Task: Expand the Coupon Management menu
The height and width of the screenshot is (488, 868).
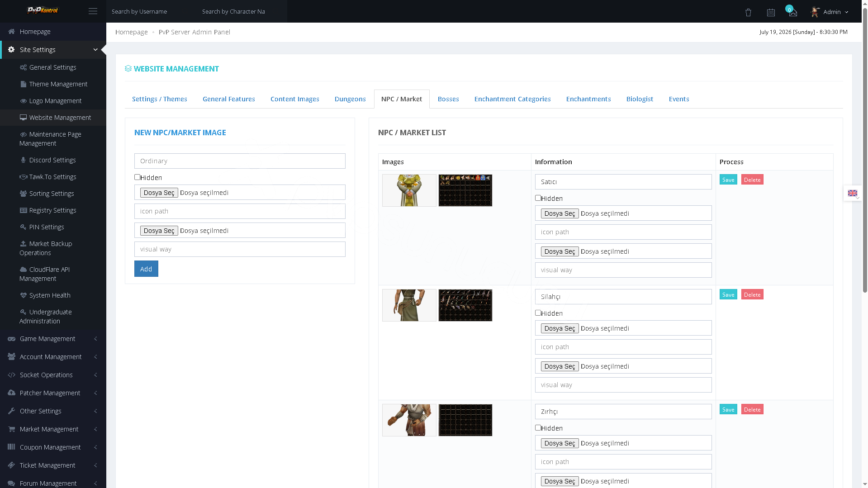Action: pyautogui.click(x=53, y=447)
